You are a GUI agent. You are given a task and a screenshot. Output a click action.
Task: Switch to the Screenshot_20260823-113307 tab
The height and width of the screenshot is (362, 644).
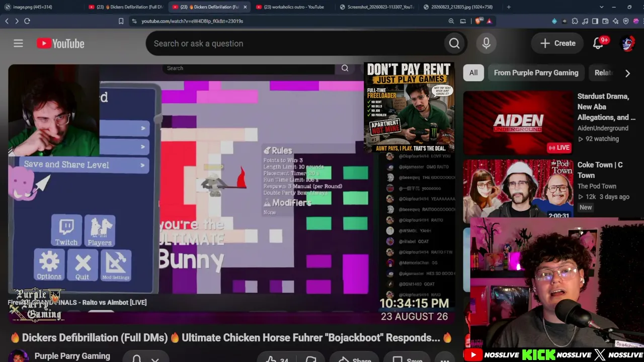376,7
